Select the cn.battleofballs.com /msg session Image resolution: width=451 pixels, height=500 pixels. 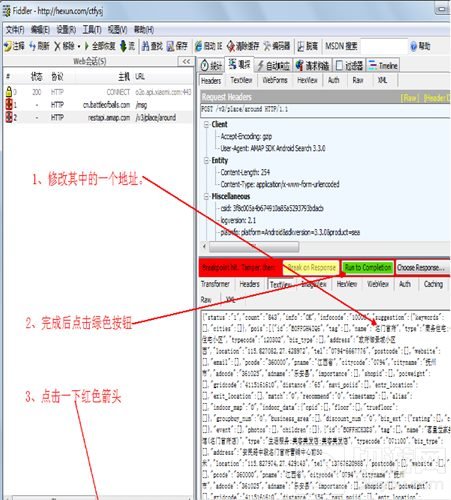tap(99, 105)
